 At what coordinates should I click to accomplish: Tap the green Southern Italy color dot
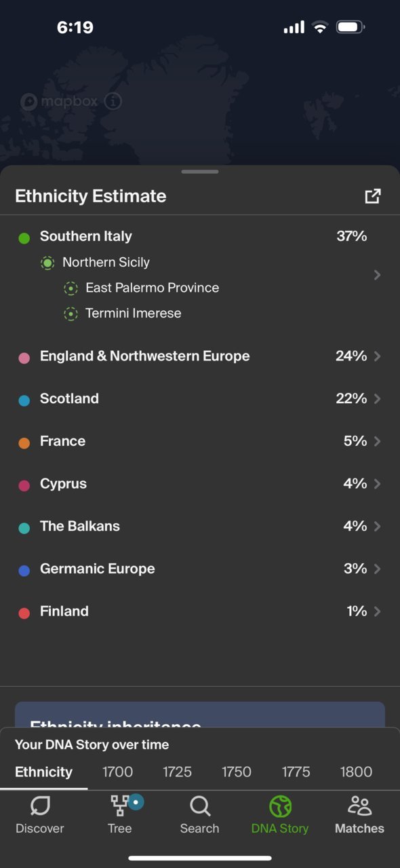coord(24,238)
